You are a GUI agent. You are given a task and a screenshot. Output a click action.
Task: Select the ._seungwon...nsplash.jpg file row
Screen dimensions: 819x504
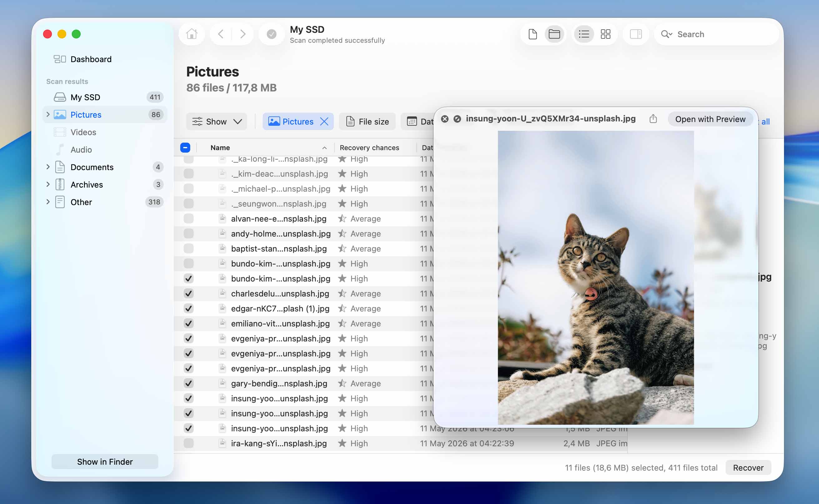[304, 204]
